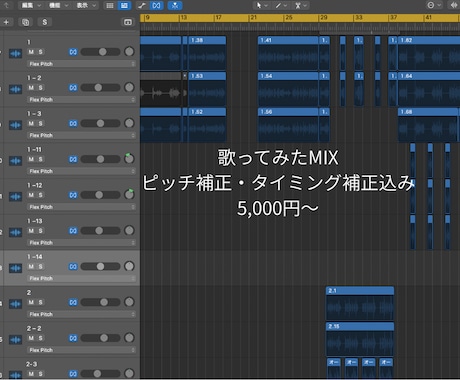Click the audio waveform icon of track 1-13
The height and width of the screenshot is (380, 460).
point(15,232)
